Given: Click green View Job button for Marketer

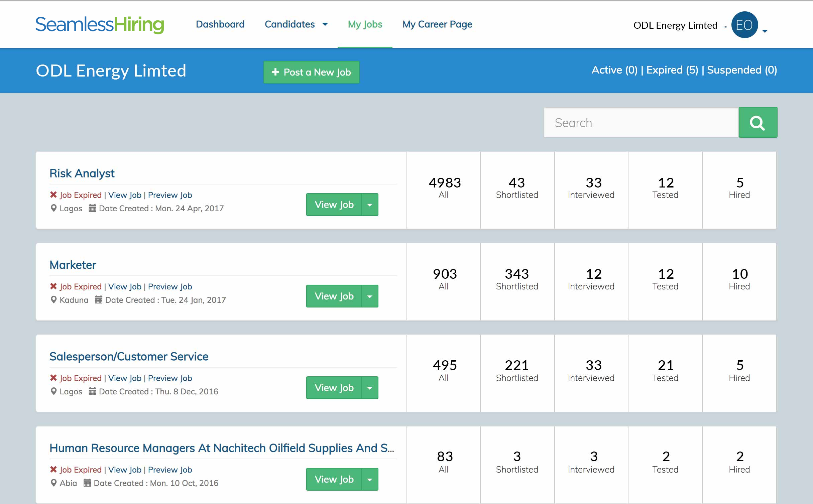Looking at the screenshot, I should [x=334, y=296].
